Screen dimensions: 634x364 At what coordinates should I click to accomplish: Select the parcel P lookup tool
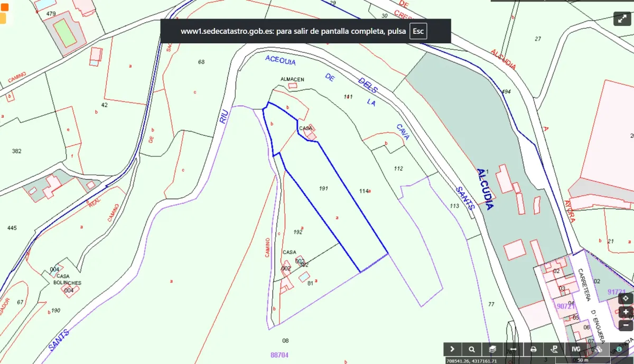pos(554,349)
